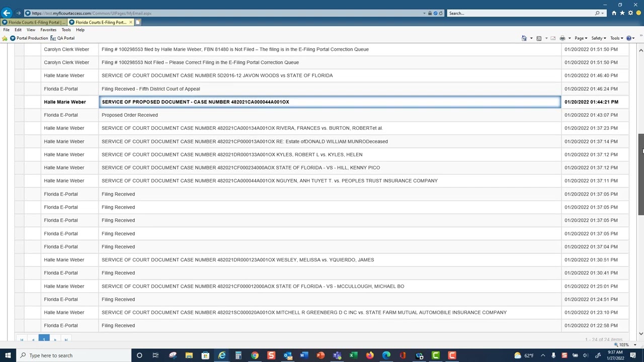Go to the last page of results
The height and width of the screenshot is (362, 644).
(x=66, y=340)
